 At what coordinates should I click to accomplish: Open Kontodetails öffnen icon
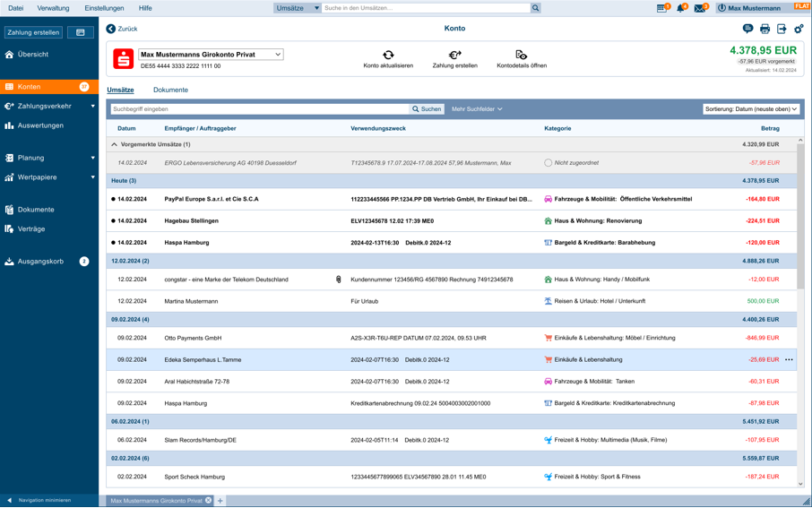[521, 56]
